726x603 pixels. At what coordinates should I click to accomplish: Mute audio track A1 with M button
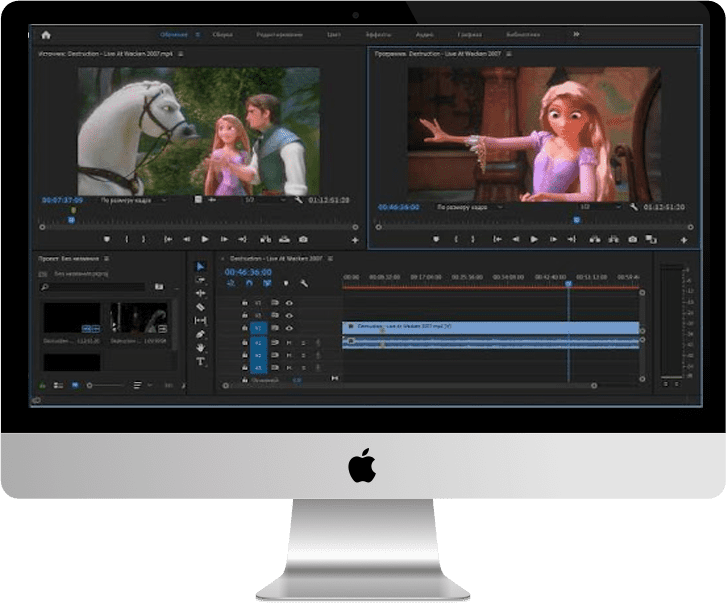click(289, 343)
